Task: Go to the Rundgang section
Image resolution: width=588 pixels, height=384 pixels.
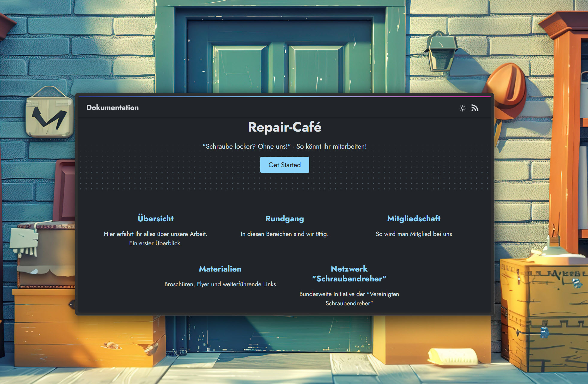Action: point(284,219)
